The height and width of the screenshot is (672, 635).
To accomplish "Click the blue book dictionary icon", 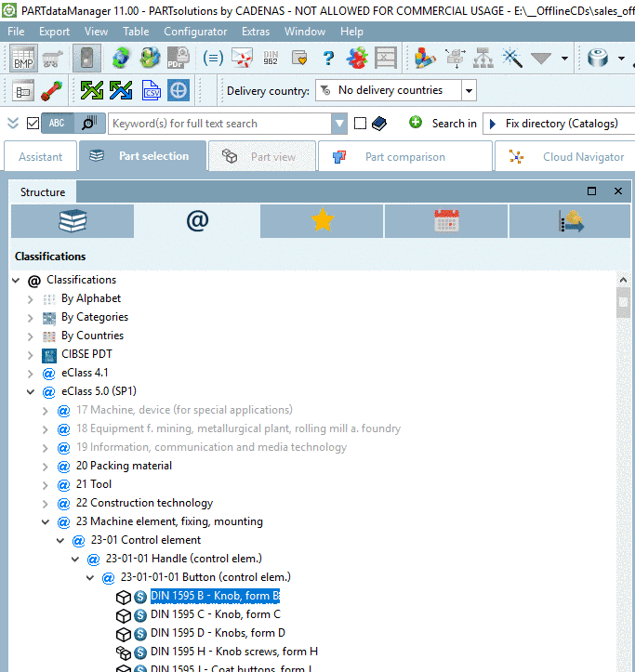I will pos(379,124).
